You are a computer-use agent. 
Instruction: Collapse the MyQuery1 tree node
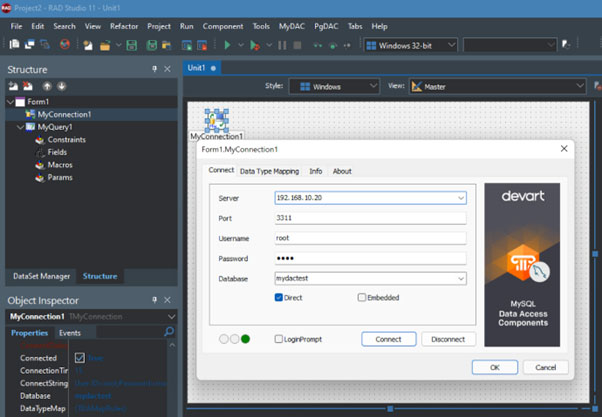(20, 127)
